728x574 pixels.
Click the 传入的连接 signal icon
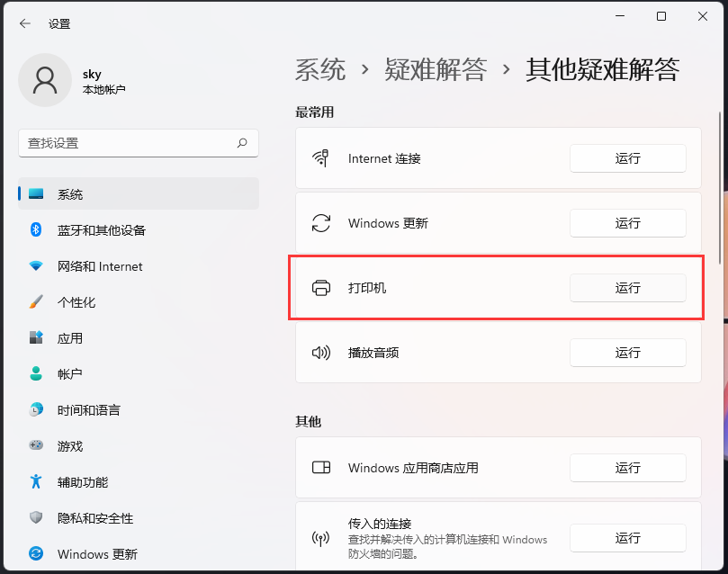pyautogui.click(x=321, y=538)
